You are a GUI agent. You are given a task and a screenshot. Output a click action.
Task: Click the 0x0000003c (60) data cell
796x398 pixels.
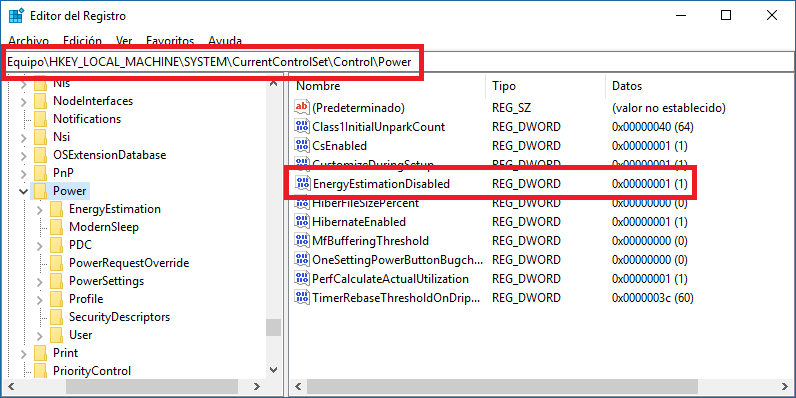point(653,297)
